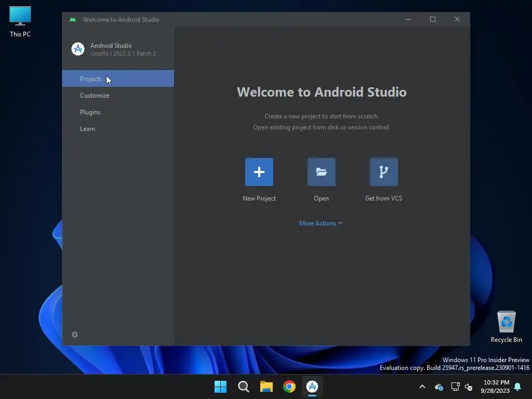Click the Android Studio taskbar icon
The height and width of the screenshot is (399, 532).
pos(312,387)
